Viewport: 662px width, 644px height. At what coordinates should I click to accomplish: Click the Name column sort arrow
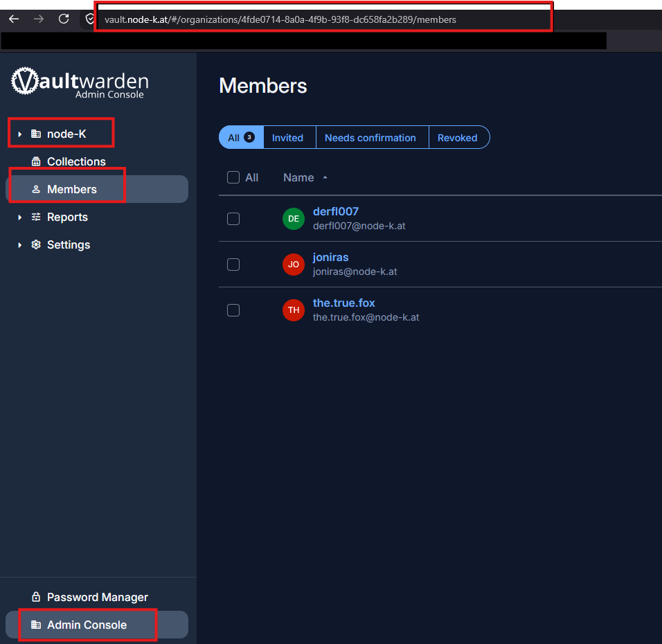pyautogui.click(x=325, y=178)
